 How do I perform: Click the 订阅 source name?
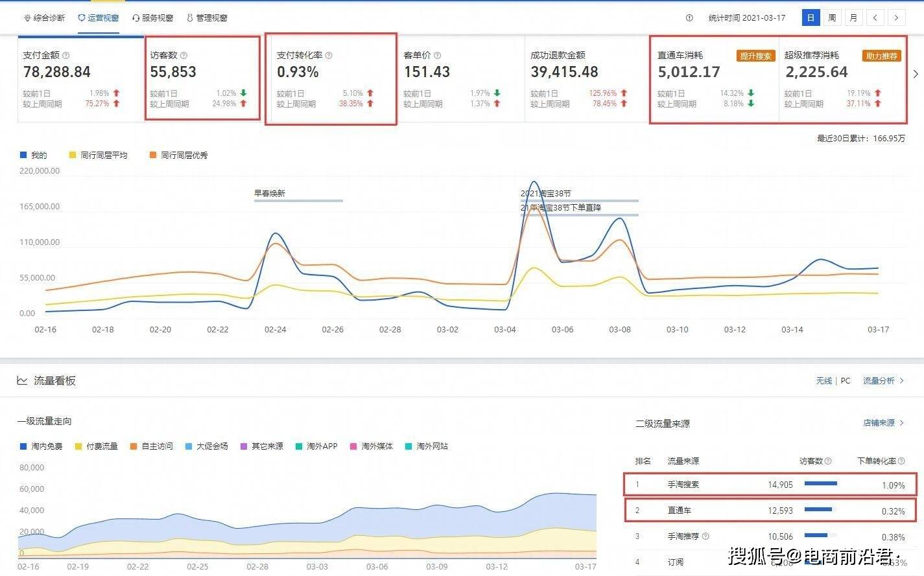[x=676, y=562]
